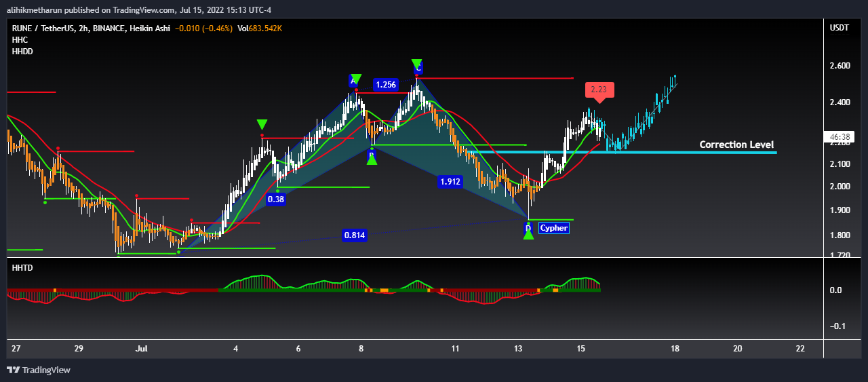Select the pattern point C marker
The height and width of the screenshot is (382, 868).
click(418, 69)
